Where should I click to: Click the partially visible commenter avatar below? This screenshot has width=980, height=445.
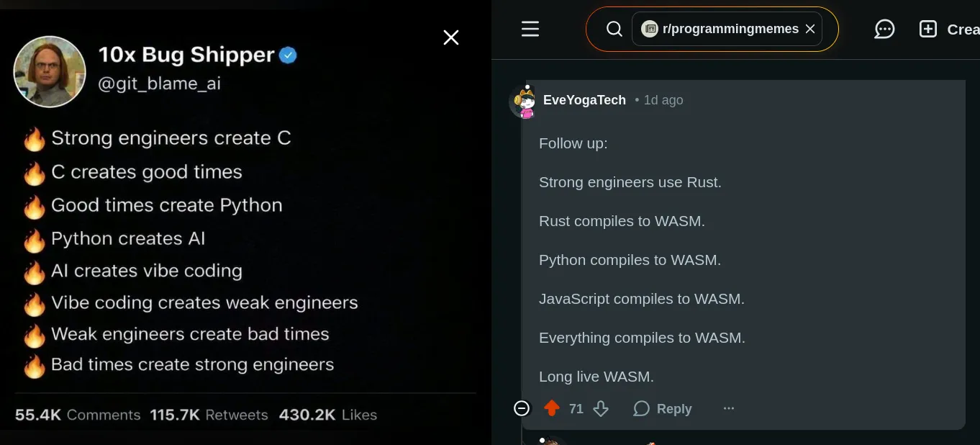(x=553, y=440)
